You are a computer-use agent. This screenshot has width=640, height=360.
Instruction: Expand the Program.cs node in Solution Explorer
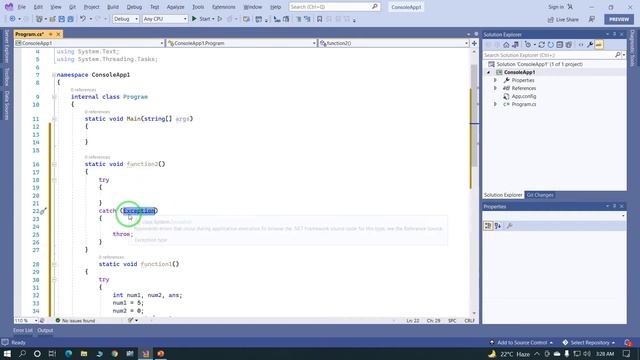(496, 104)
